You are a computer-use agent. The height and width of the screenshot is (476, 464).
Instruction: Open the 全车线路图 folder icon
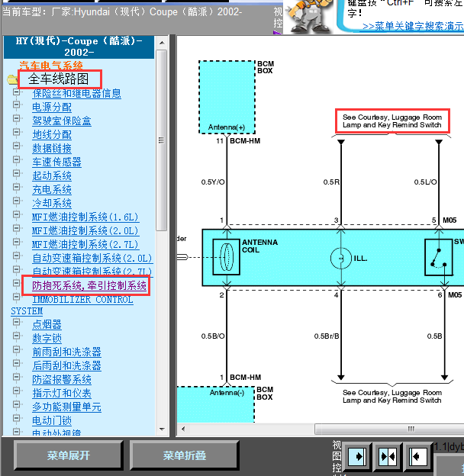[x=12, y=79]
